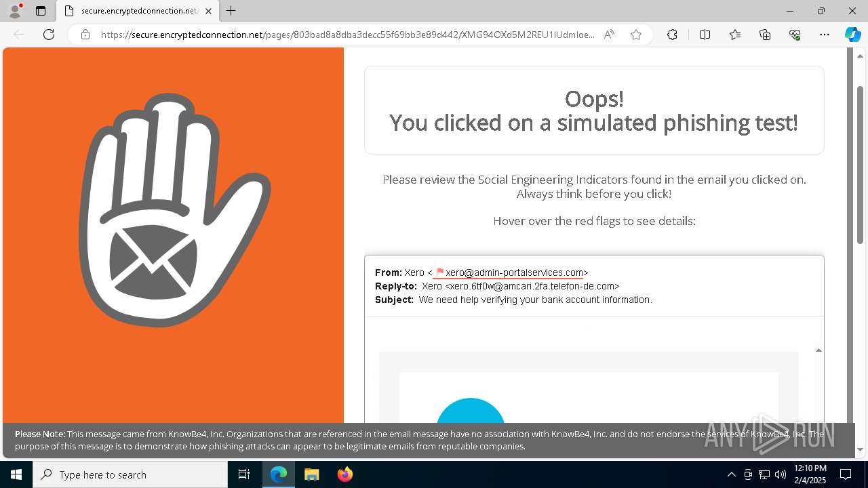Image resolution: width=868 pixels, height=488 pixels.
Task: Open the Windows Start menu
Action: (16, 474)
